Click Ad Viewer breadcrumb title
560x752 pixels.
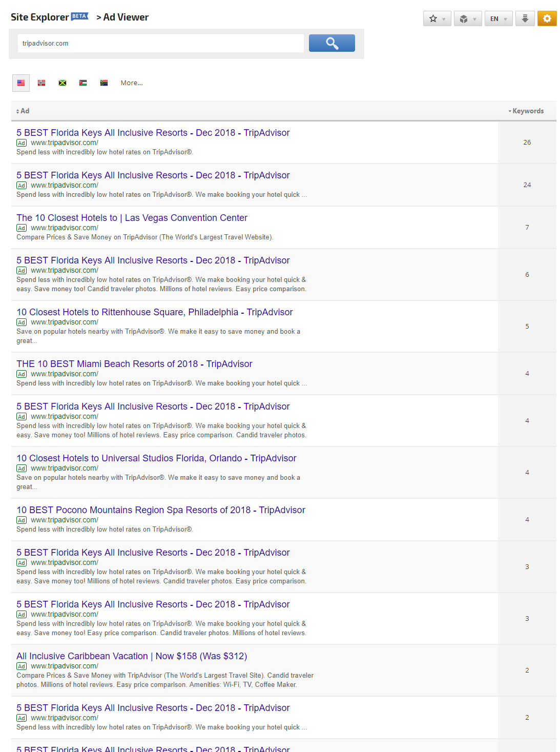coord(126,17)
